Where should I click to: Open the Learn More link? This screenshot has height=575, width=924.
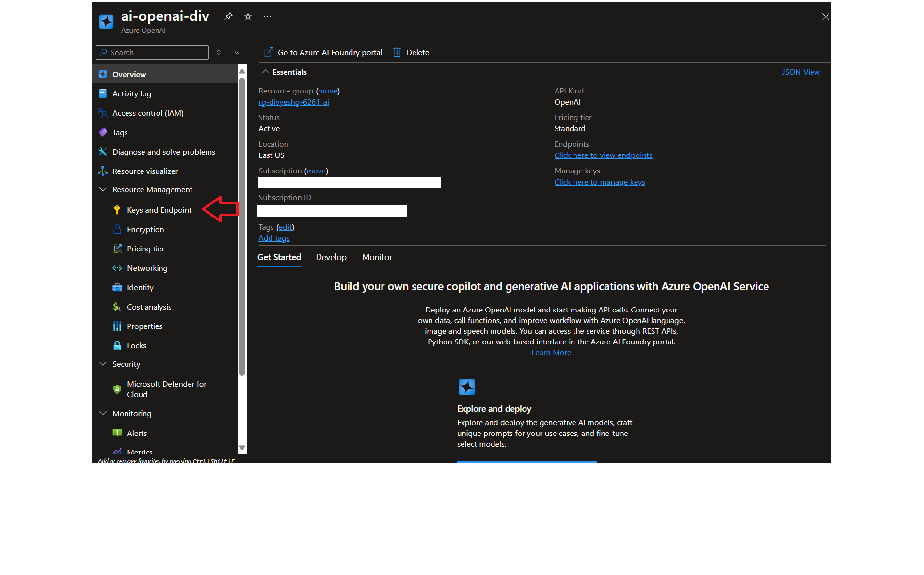pyautogui.click(x=551, y=352)
